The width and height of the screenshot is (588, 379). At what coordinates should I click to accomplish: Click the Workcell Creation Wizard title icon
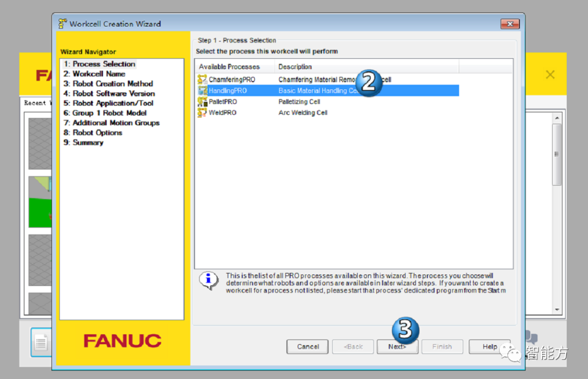click(63, 23)
